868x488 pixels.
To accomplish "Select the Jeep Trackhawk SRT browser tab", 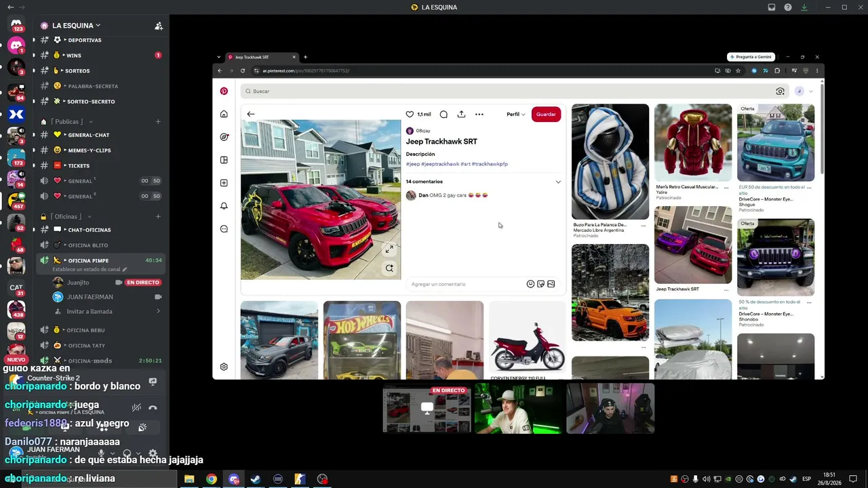I will [x=262, y=57].
